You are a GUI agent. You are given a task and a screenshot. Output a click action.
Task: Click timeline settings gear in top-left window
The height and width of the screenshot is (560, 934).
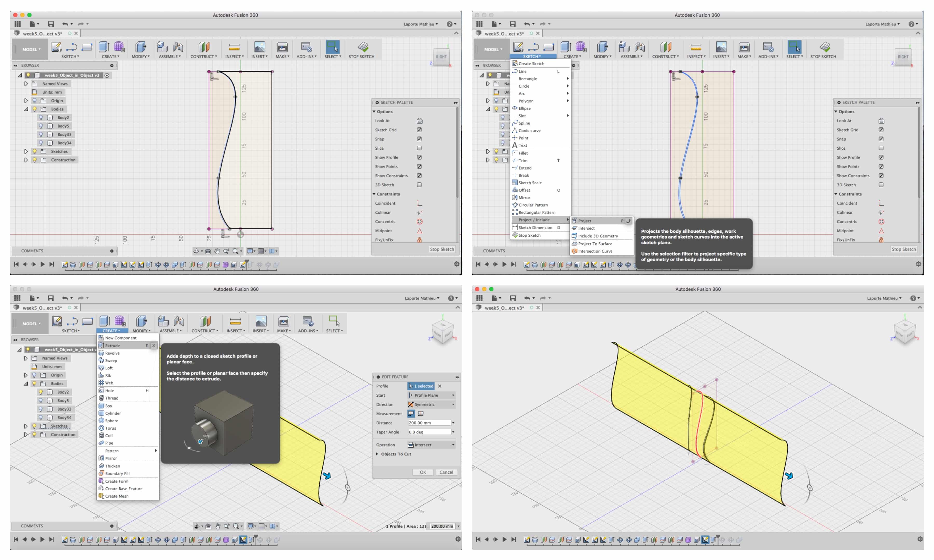[456, 264]
